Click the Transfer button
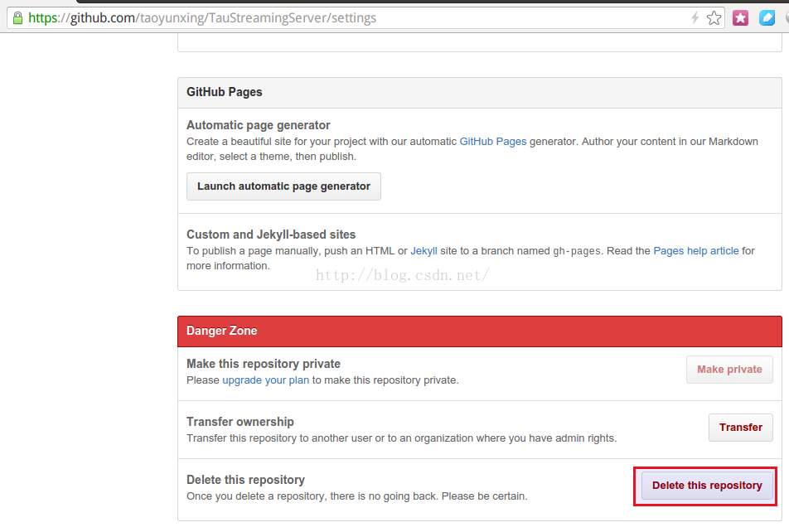The image size is (789, 532). [741, 428]
